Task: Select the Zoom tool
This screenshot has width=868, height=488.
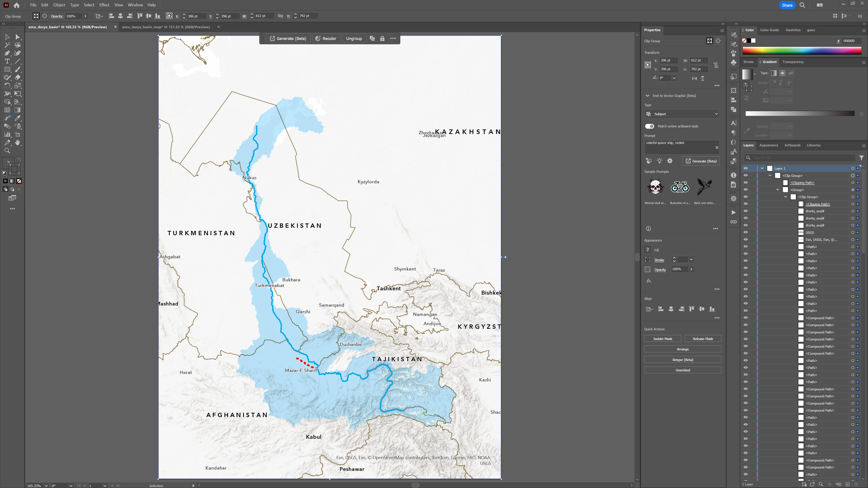Action: pos(7,150)
